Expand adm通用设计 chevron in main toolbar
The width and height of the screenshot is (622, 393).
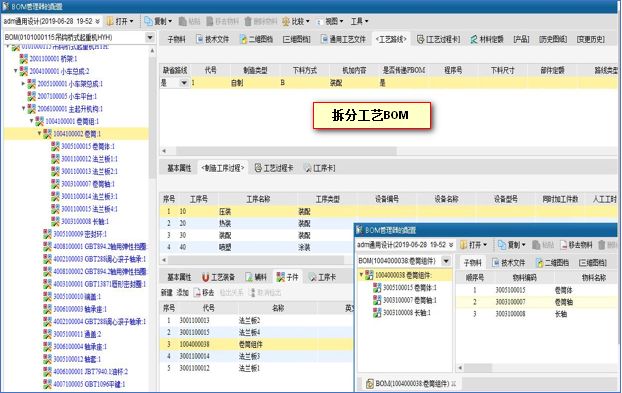tap(98, 21)
